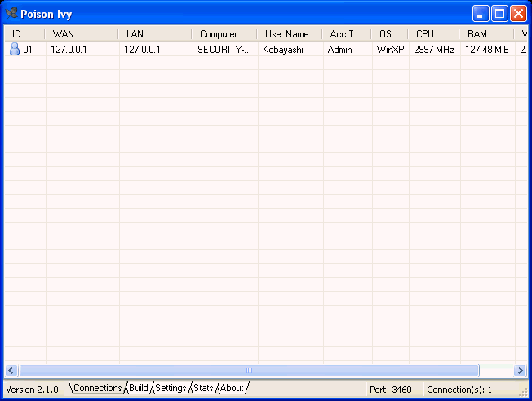Click the horizontal scrollbar thumb
This screenshot has width=532, height=401.
click(248, 371)
